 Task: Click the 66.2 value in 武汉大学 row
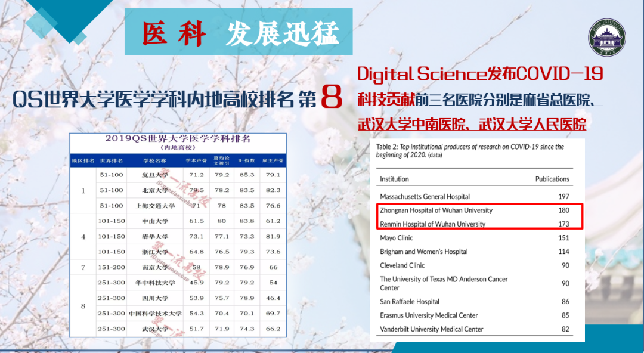tap(273, 329)
